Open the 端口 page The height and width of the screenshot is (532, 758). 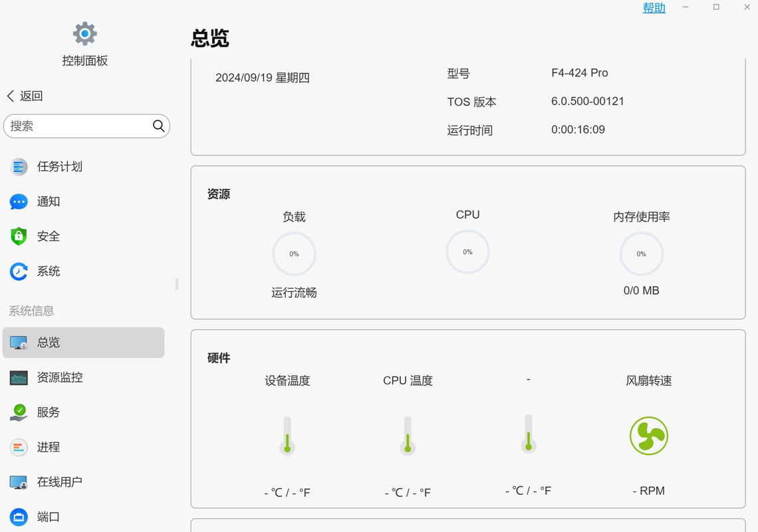84,517
